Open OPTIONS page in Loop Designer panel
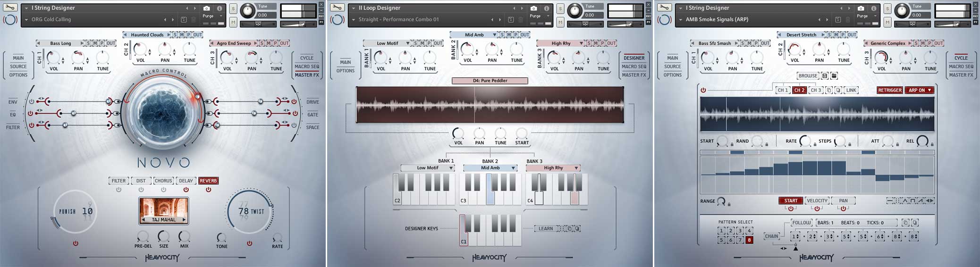This screenshot has height=267, width=980. coord(346,71)
